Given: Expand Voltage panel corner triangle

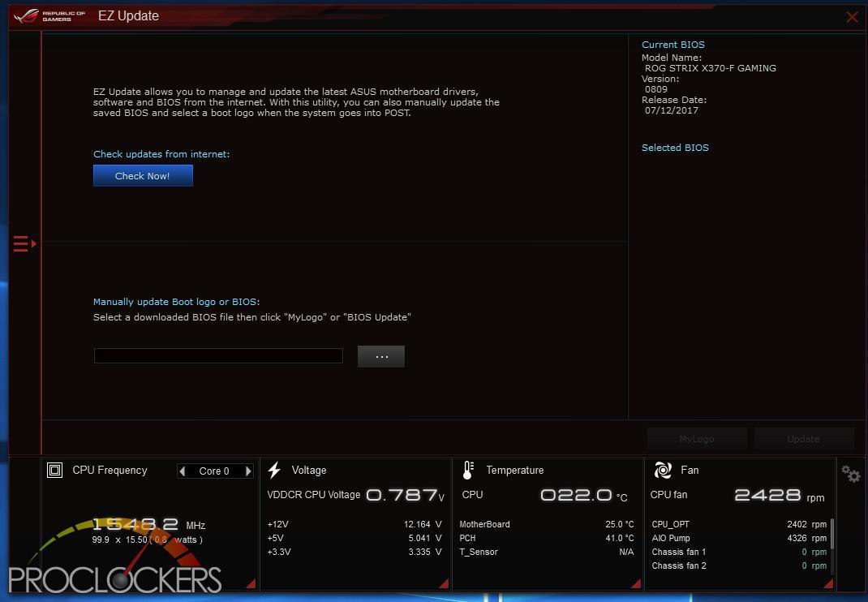Looking at the screenshot, I should pyautogui.click(x=444, y=583).
